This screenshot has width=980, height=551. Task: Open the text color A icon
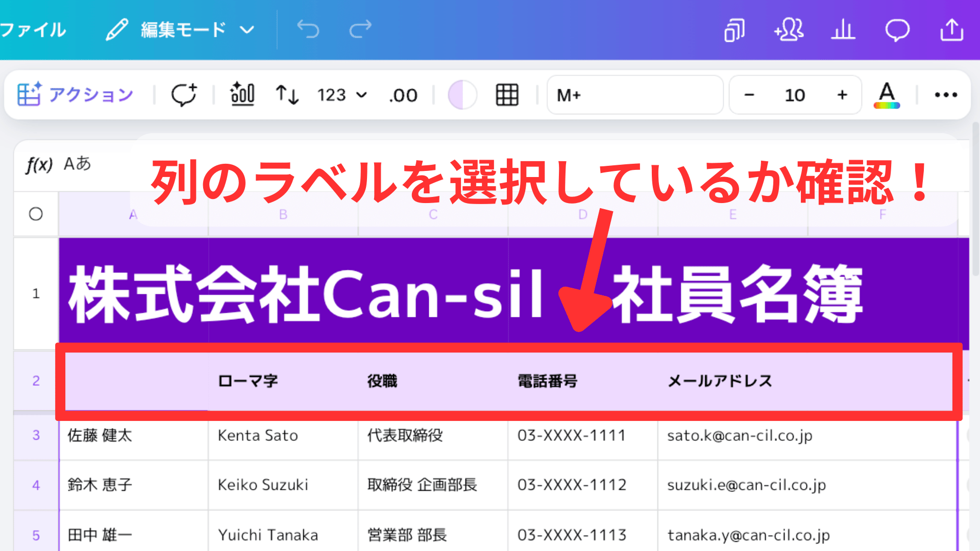[887, 95]
